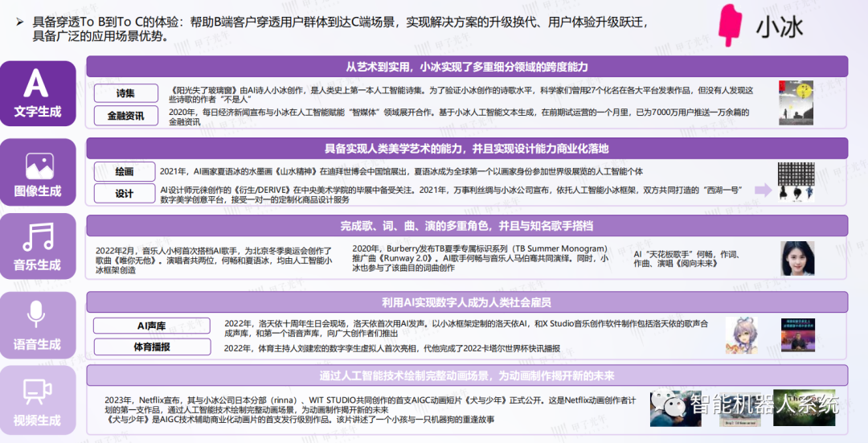Click the pink 小冰 logo icon

(x=730, y=25)
